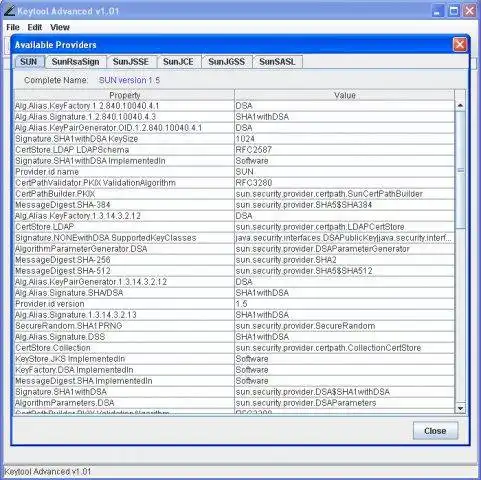Image resolution: width=481 pixels, height=480 pixels.
Task: Click 'sun.security.provider.SHA2' value
Action: click(345, 260)
